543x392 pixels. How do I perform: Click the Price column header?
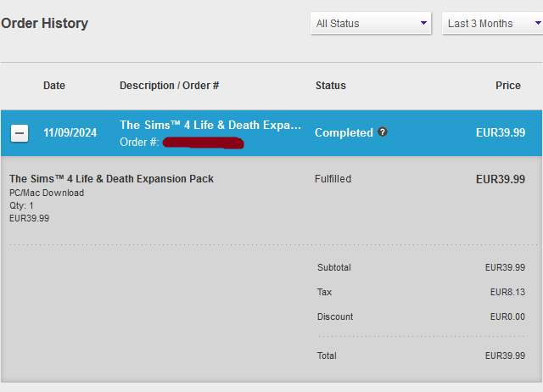(x=508, y=86)
